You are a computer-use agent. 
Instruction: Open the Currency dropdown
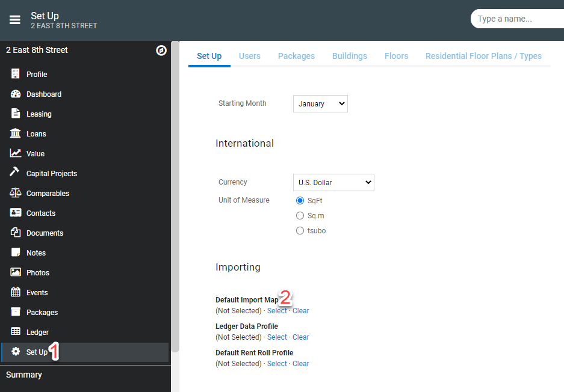pos(334,183)
